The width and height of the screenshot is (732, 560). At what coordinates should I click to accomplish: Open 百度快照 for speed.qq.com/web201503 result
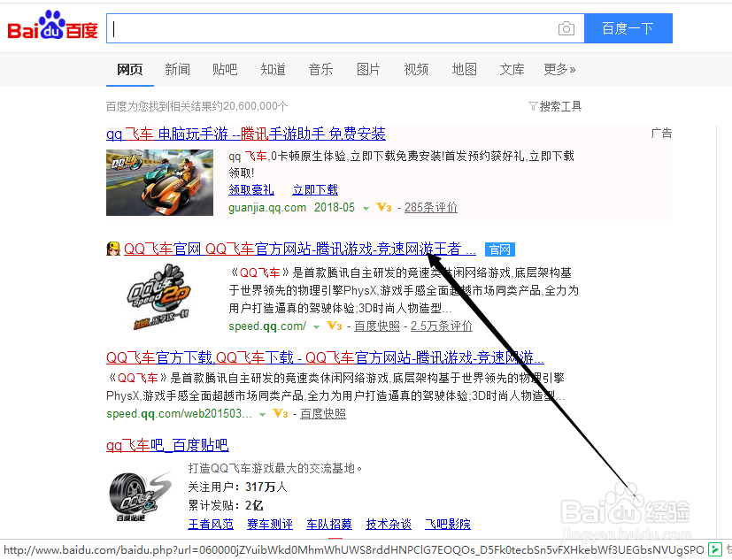(x=322, y=413)
